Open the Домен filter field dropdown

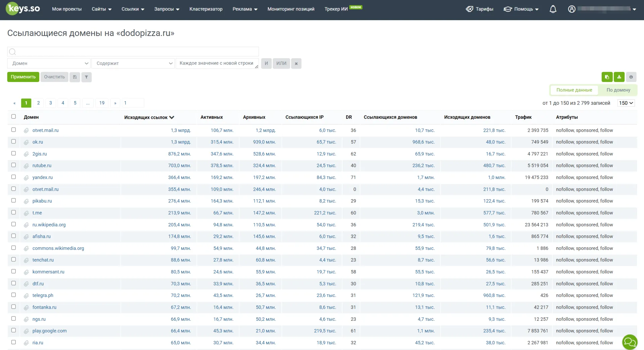click(x=49, y=63)
